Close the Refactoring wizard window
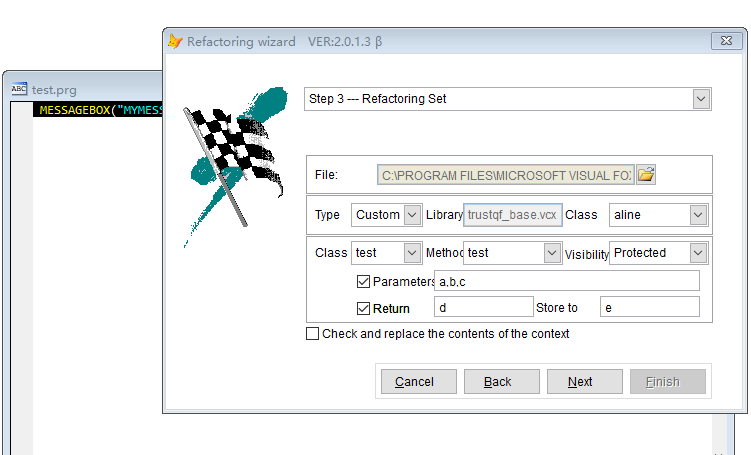751x455 pixels. tap(726, 41)
